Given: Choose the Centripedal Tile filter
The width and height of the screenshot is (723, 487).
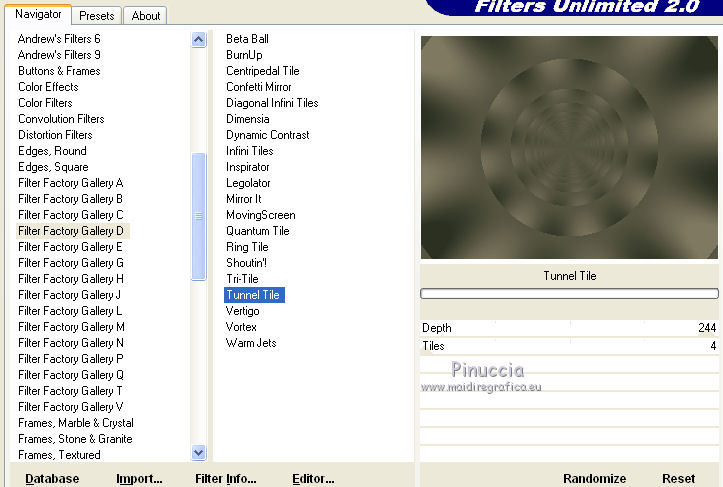Looking at the screenshot, I should [262, 71].
